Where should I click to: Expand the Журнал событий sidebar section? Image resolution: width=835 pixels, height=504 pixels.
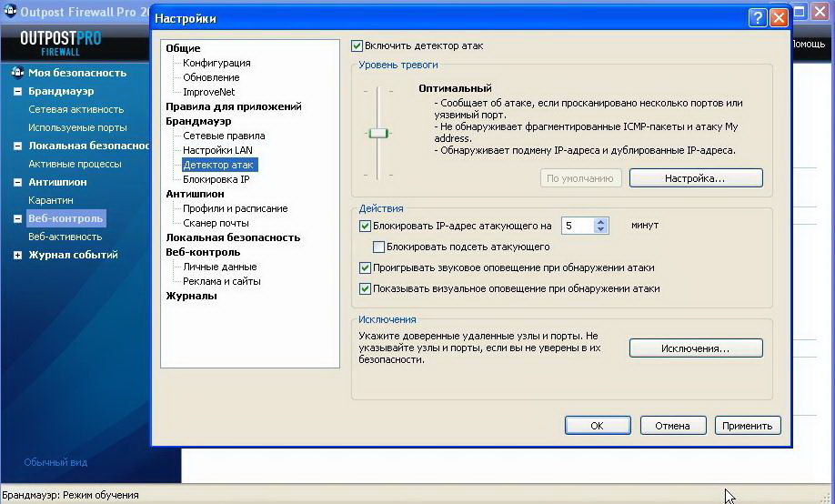coord(17,256)
